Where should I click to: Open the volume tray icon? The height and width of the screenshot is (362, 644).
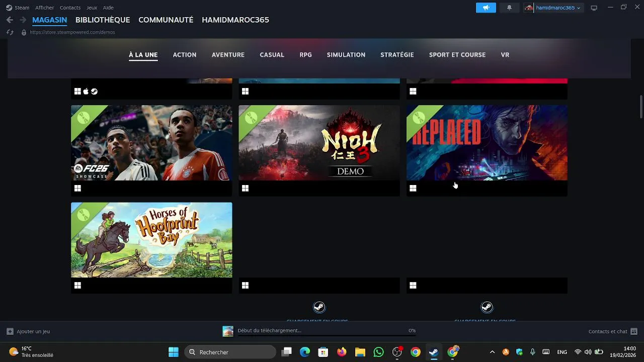pyautogui.click(x=588, y=352)
